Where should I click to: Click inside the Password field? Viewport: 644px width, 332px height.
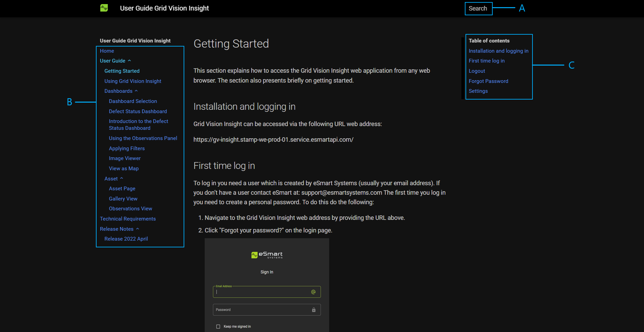tap(262, 310)
